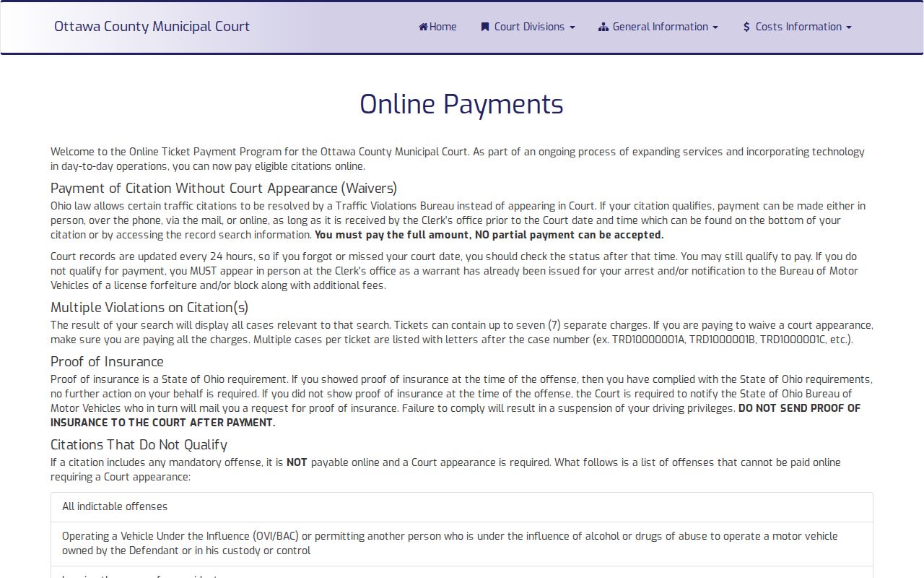Click the Ottawa County Municipal Court site title
924x578 pixels.
[x=152, y=27]
